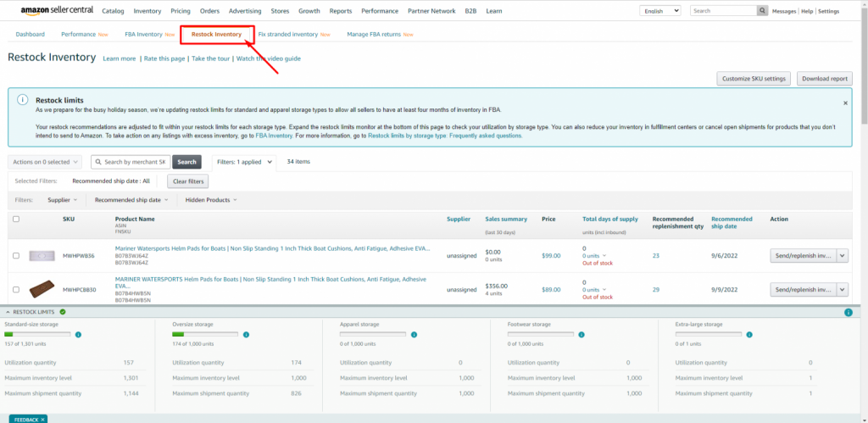Open the Recommended ship date filter dropdown
This screenshot has height=423, width=868.
pyautogui.click(x=131, y=200)
